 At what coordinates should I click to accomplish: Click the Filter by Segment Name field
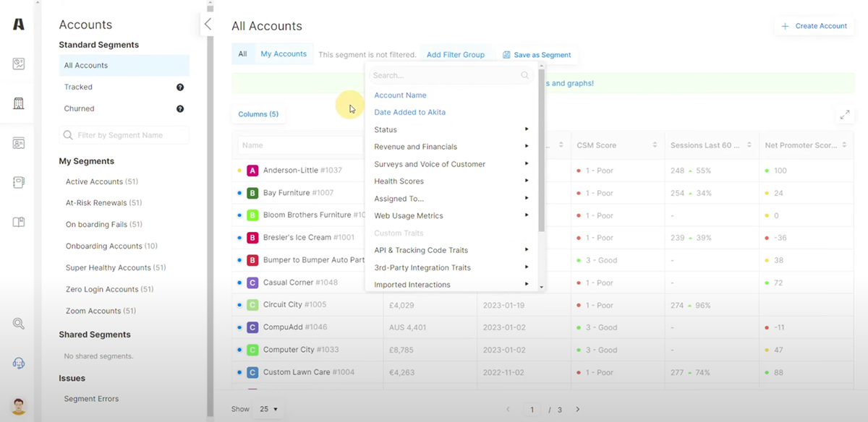(x=124, y=135)
